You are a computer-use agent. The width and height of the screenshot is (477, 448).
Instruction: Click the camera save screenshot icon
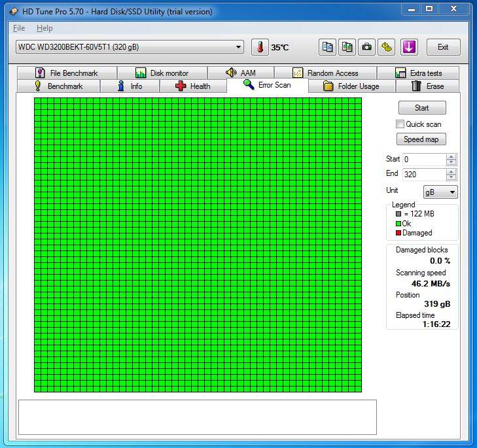367,47
